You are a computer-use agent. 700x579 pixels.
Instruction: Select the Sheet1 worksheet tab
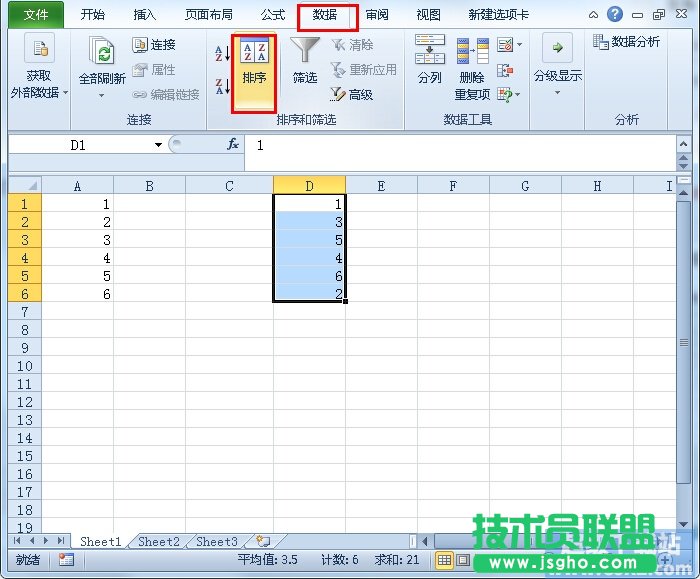pos(101,542)
